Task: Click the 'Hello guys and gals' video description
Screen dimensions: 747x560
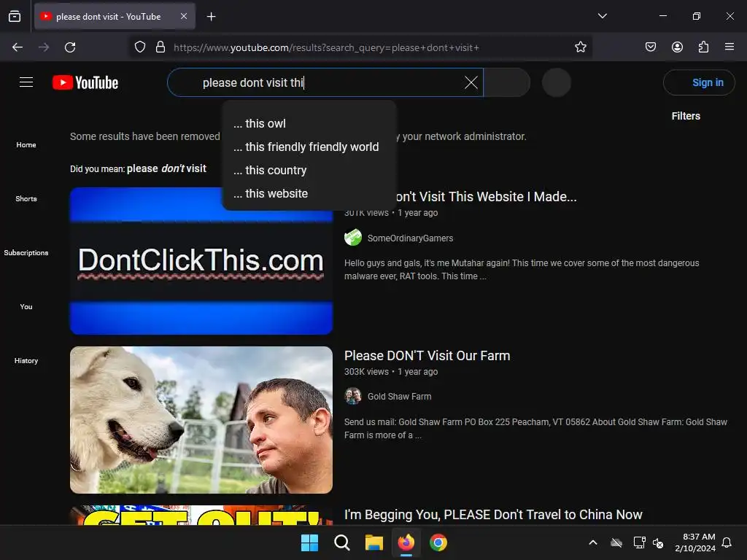Action: point(522,270)
